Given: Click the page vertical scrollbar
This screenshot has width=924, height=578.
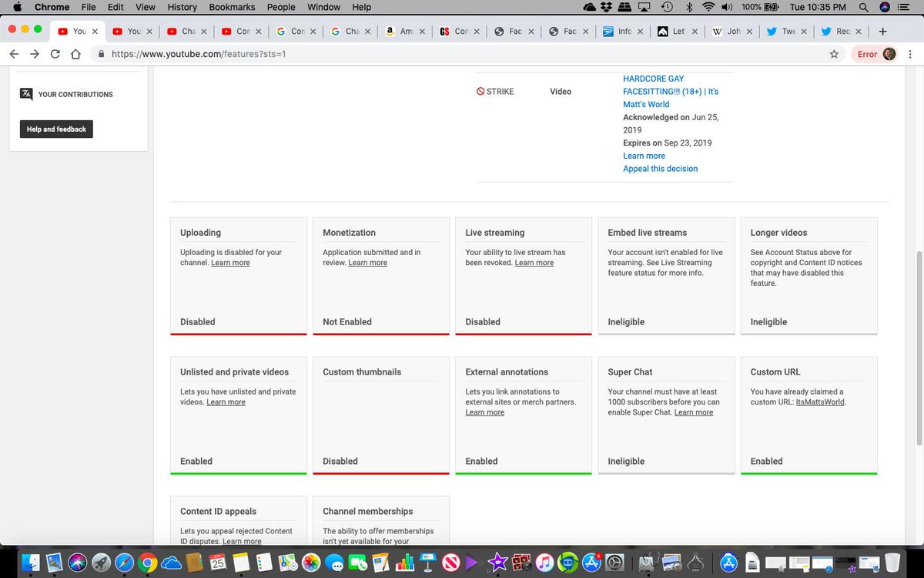Looking at the screenshot, I should (919, 347).
